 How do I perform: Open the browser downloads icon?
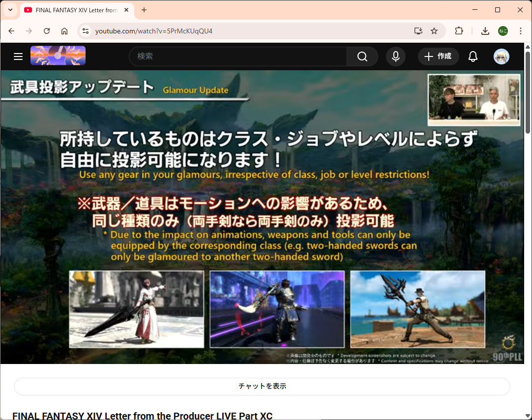point(485,31)
